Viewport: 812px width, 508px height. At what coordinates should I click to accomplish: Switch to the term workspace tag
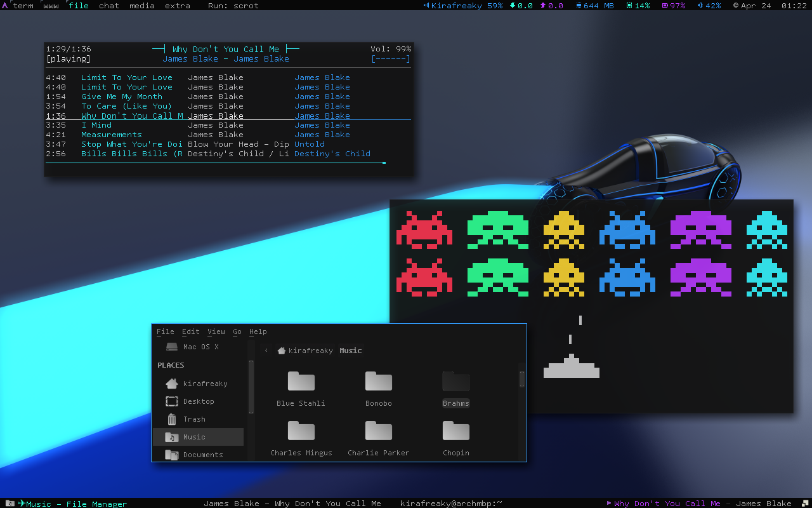pyautogui.click(x=23, y=6)
